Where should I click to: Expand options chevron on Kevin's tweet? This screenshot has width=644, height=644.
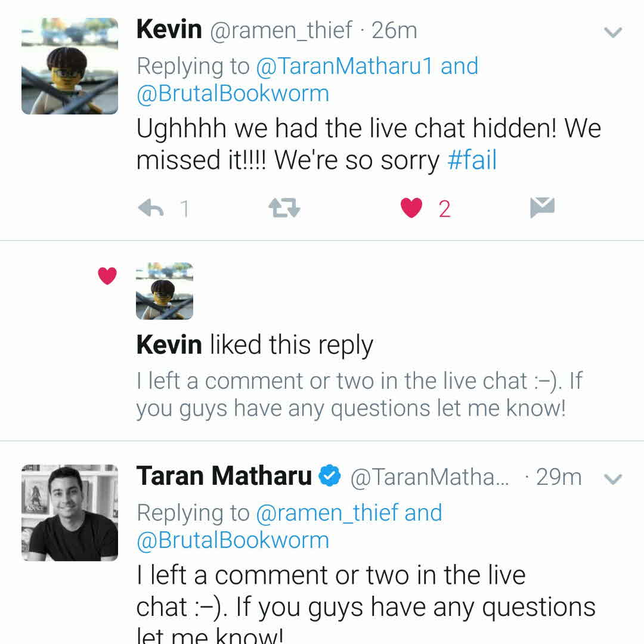point(613,32)
